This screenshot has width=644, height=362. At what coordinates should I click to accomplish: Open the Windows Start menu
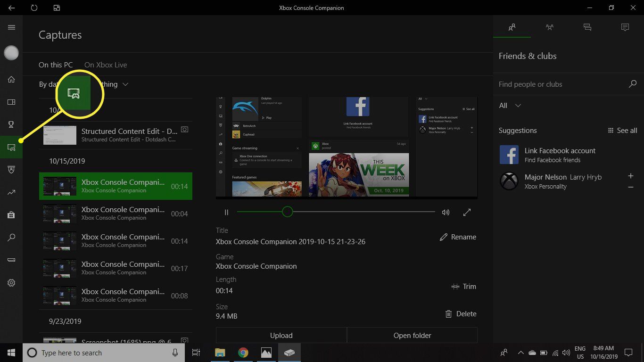(11, 353)
